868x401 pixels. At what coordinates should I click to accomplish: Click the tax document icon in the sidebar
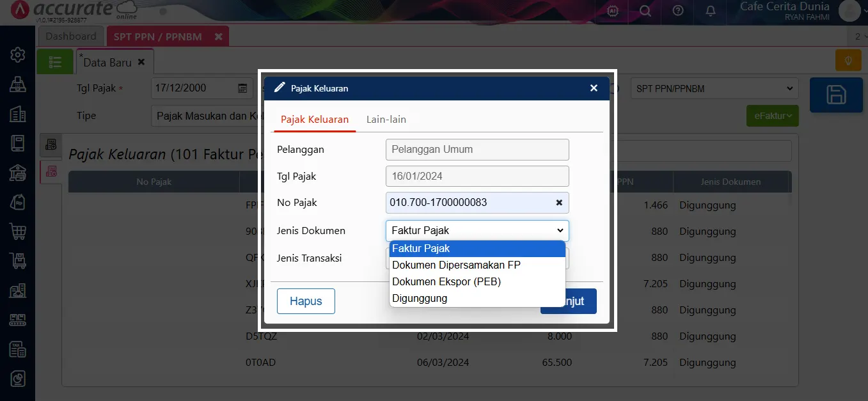coord(17,349)
